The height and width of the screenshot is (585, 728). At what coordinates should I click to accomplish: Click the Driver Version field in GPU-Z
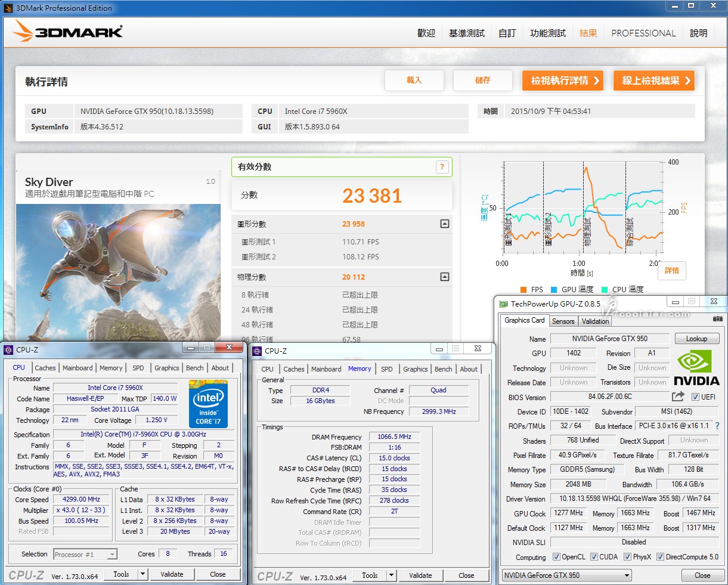click(634, 499)
